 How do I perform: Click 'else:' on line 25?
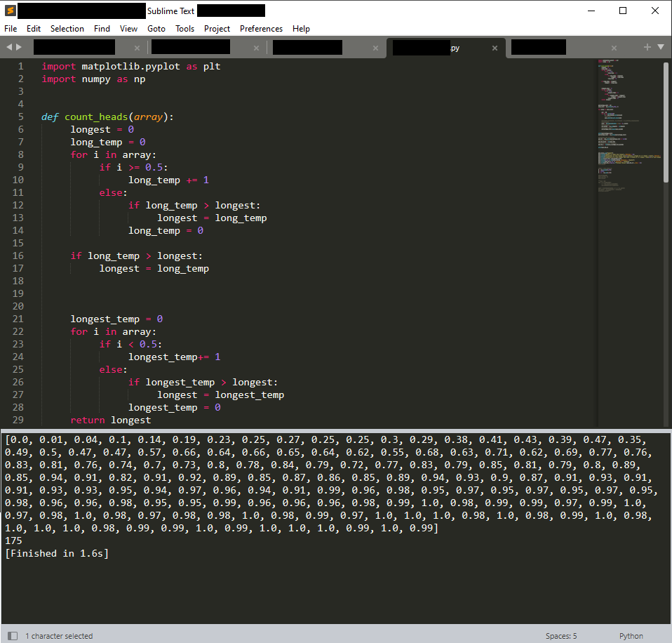[x=113, y=369]
